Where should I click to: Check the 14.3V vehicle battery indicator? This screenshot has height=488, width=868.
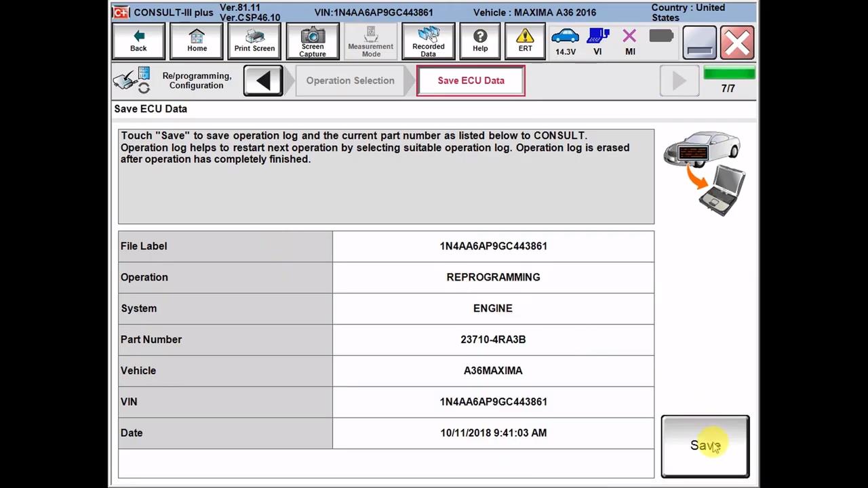[x=565, y=42]
